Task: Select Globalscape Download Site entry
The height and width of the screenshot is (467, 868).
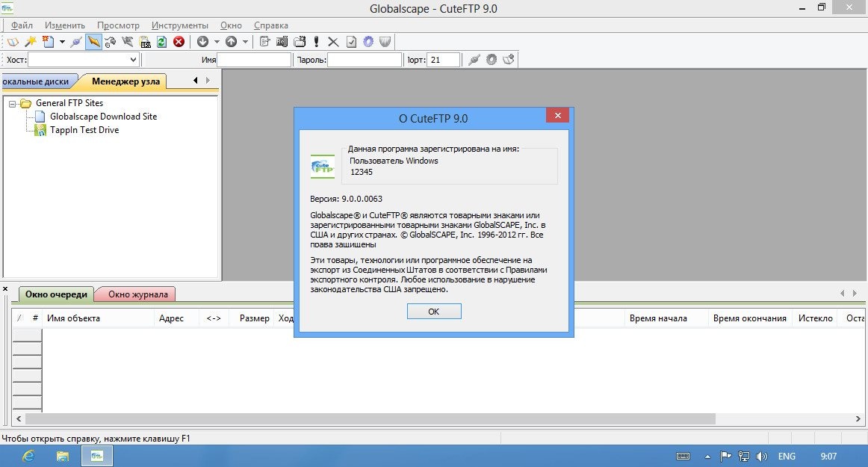Action: 104,117
